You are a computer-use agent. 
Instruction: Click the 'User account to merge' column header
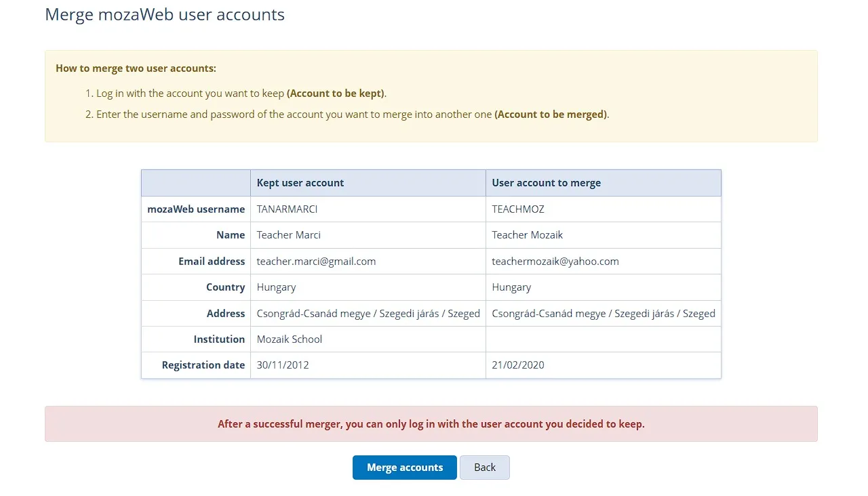[x=546, y=183]
